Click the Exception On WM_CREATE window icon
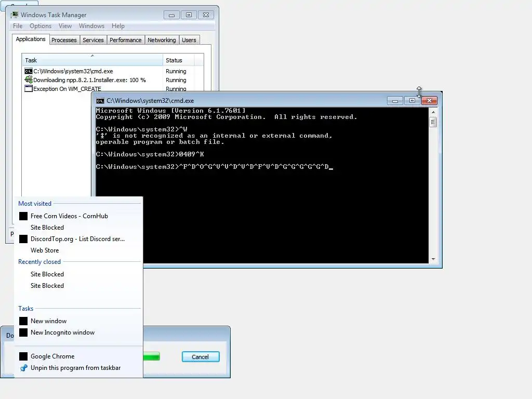 tap(29, 88)
